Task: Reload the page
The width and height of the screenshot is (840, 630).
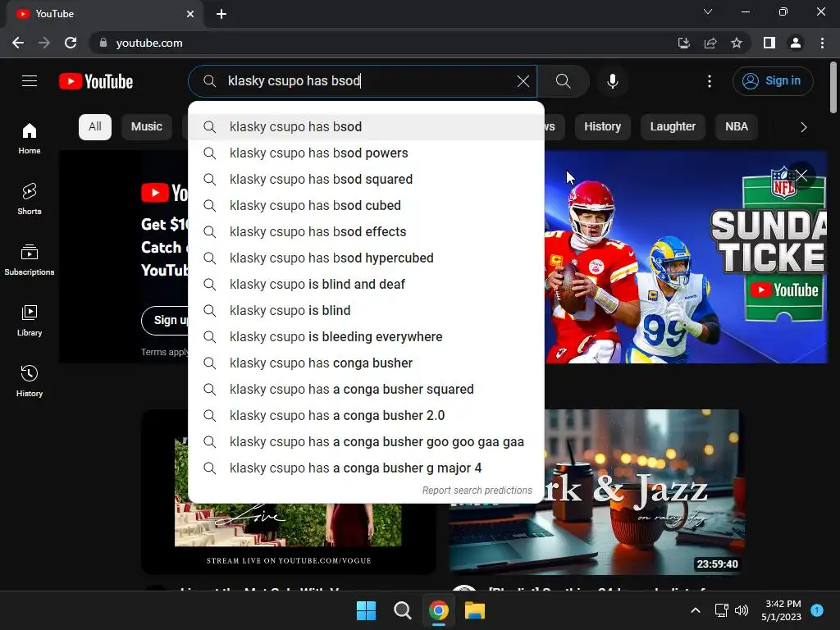Action: [x=71, y=43]
